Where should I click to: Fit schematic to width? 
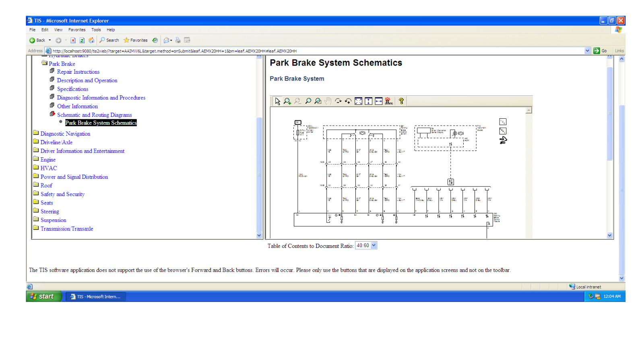[379, 101]
